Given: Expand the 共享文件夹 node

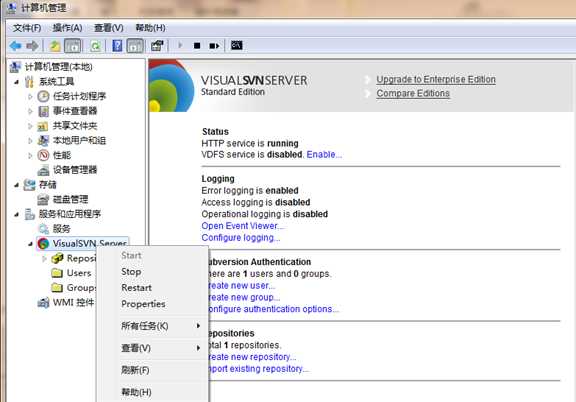Looking at the screenshot, I should (30, 126).
